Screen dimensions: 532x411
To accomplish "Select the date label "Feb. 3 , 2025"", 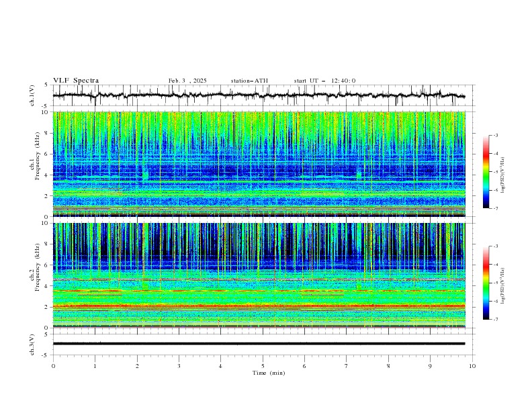I will (x=187, y=81).
